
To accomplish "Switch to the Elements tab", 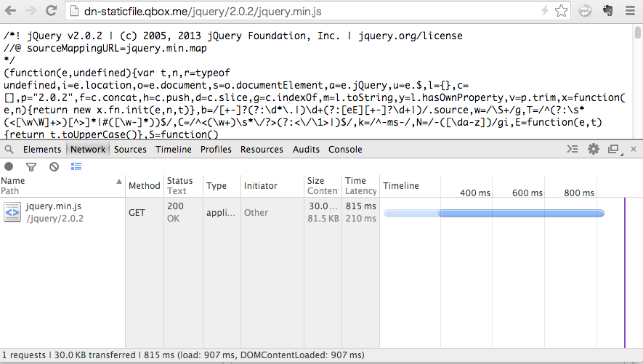I will coord(42,150).
